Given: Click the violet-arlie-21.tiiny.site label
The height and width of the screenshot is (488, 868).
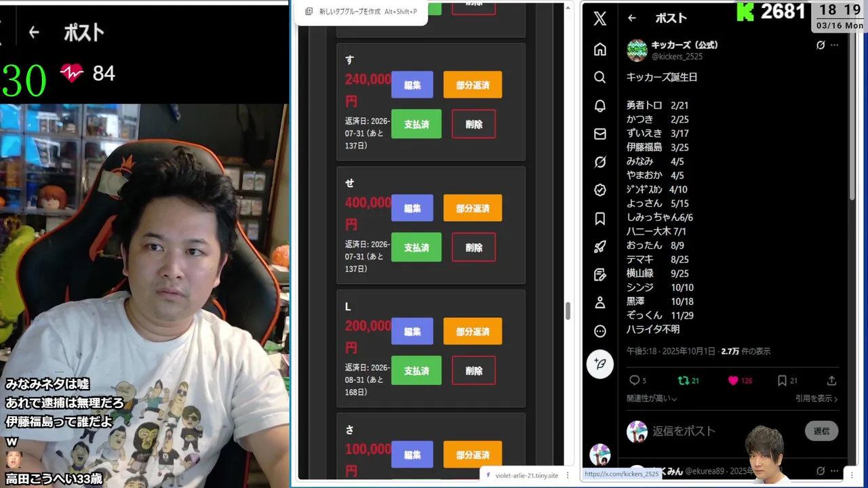Looking at the screenshot, I should [527, 475].
